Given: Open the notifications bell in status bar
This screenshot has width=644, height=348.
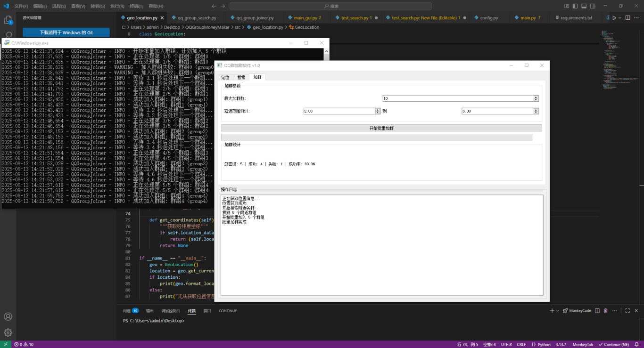Looking at the screenshot, I should point(636,345).
